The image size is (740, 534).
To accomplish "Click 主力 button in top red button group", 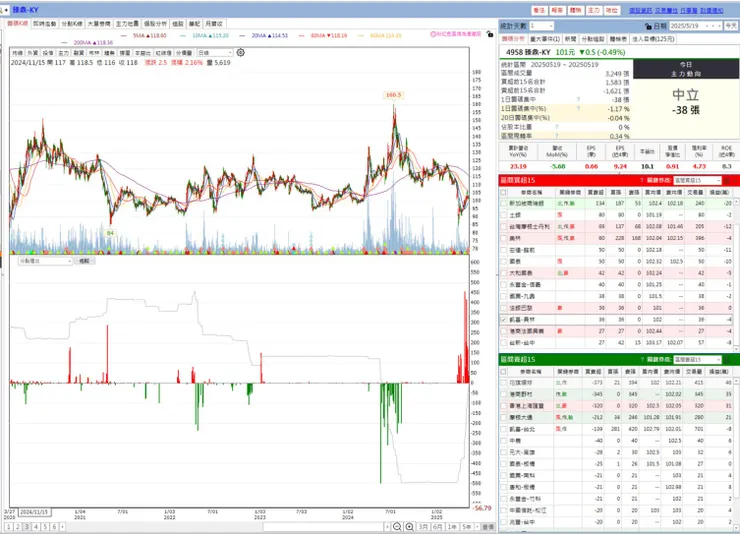I will 594,10.
